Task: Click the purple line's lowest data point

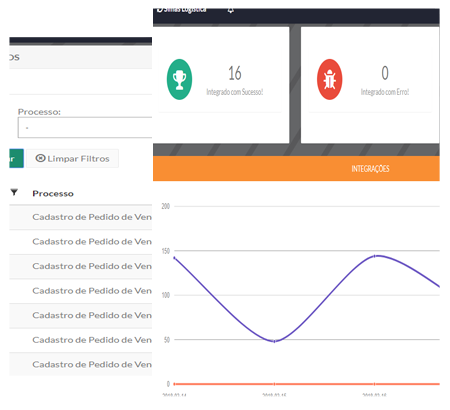Action: [x=274, y=341]
